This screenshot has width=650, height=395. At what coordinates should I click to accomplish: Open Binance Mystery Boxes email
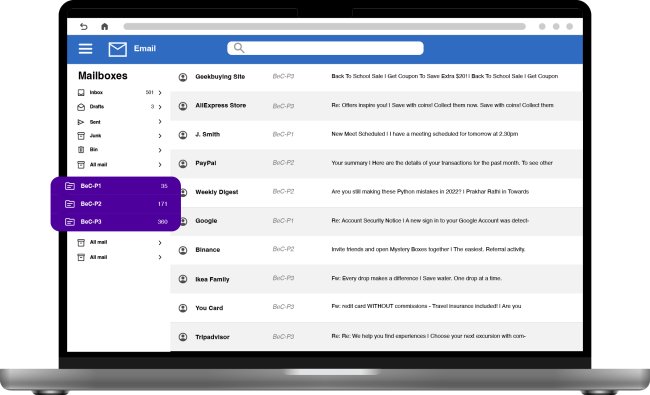[x=428, y=249]
